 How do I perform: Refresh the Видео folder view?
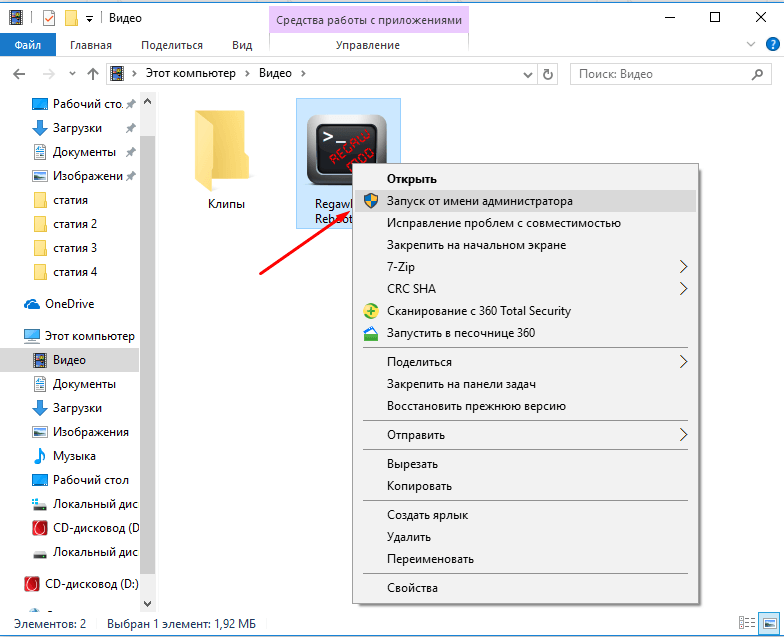[x=548, y=74]
